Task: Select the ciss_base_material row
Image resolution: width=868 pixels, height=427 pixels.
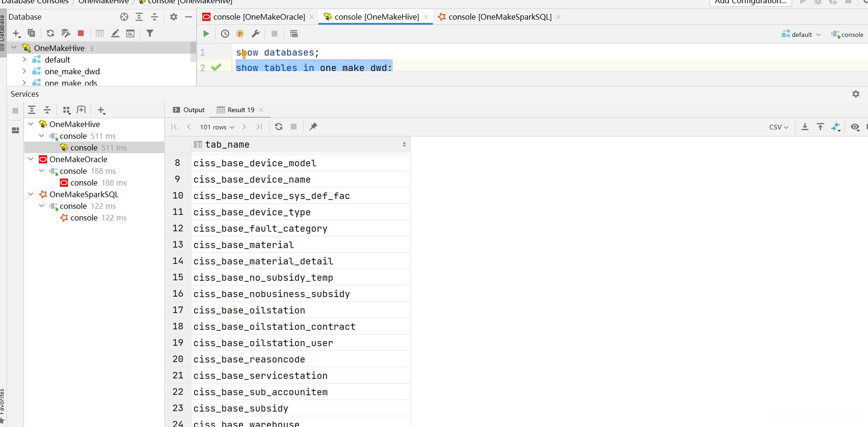Action: point(244,245)
